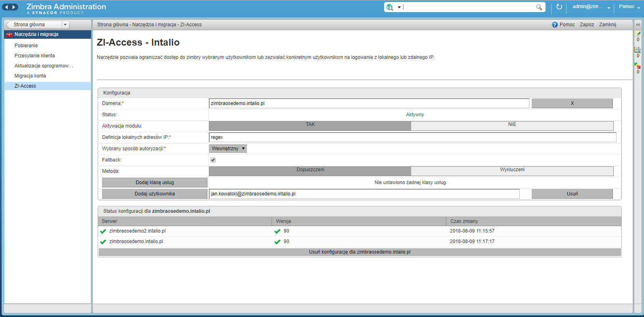Viewport: 644px width, 317px height.
Task: Click version checkmark in the 11:17:17 row
Action: [x=277, y=242]
